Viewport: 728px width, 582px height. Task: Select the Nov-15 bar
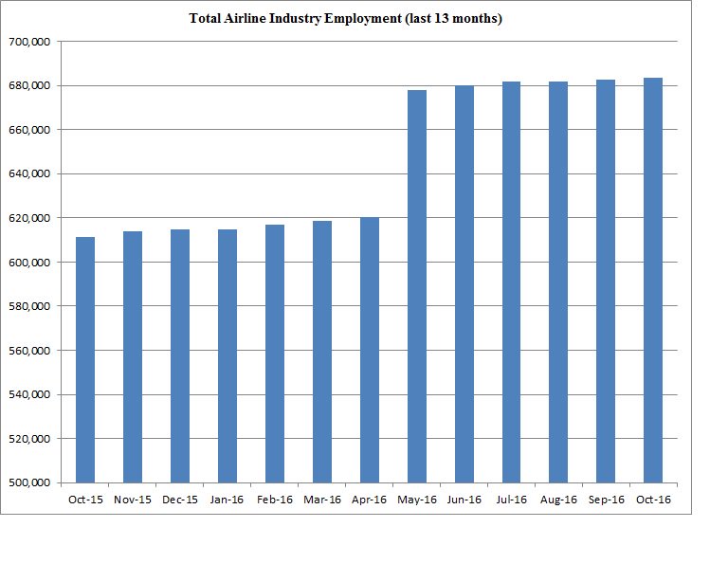pos(133,357)
